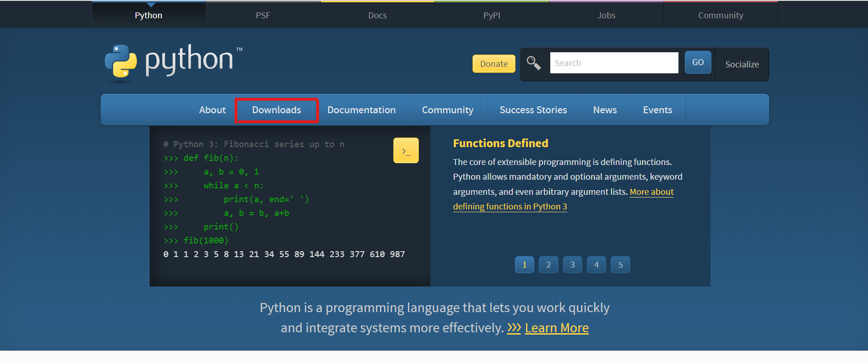Show slide 1 of the code carousel
Image resolution: width=868 pixels, height=363 pixels.
(525, 264)
